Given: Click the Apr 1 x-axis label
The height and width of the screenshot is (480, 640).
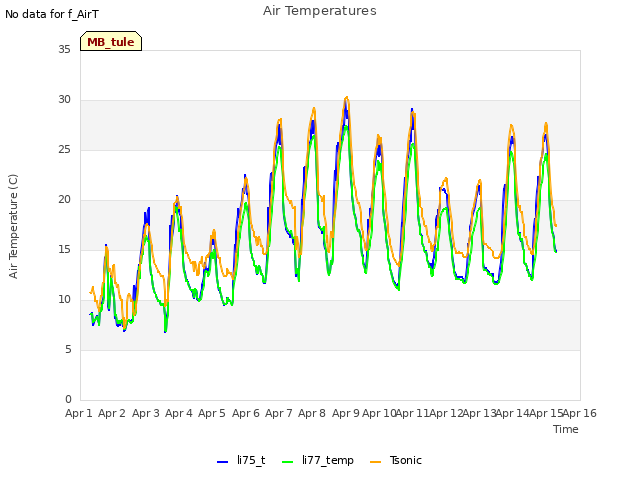Looking at the screenshot, I should tap(79, 413).
